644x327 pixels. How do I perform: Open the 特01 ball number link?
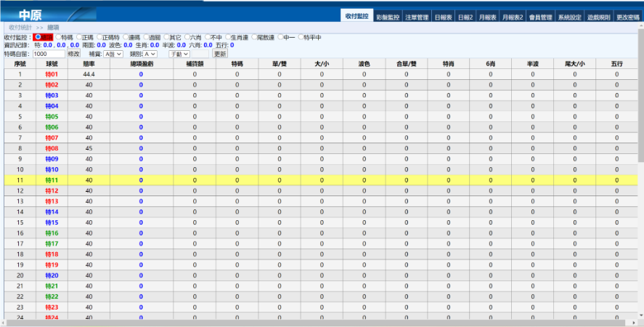(x=52, y=74)
